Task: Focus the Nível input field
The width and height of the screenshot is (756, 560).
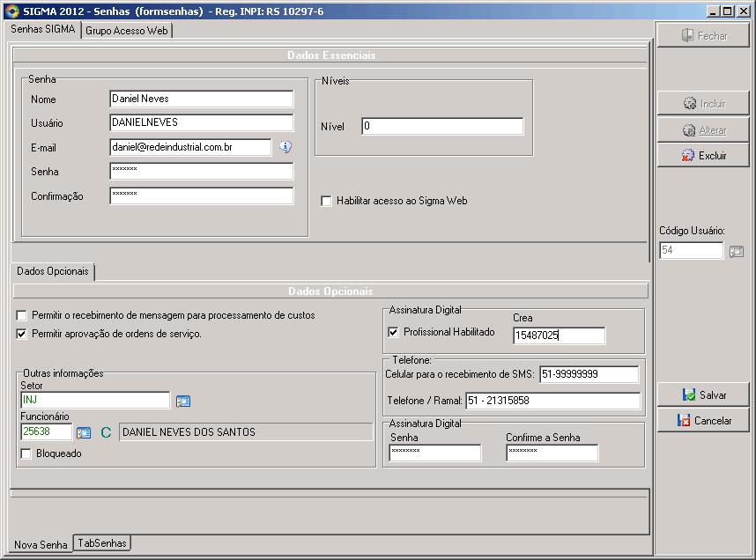Action: pyautogui.click(x=442, y=126)
